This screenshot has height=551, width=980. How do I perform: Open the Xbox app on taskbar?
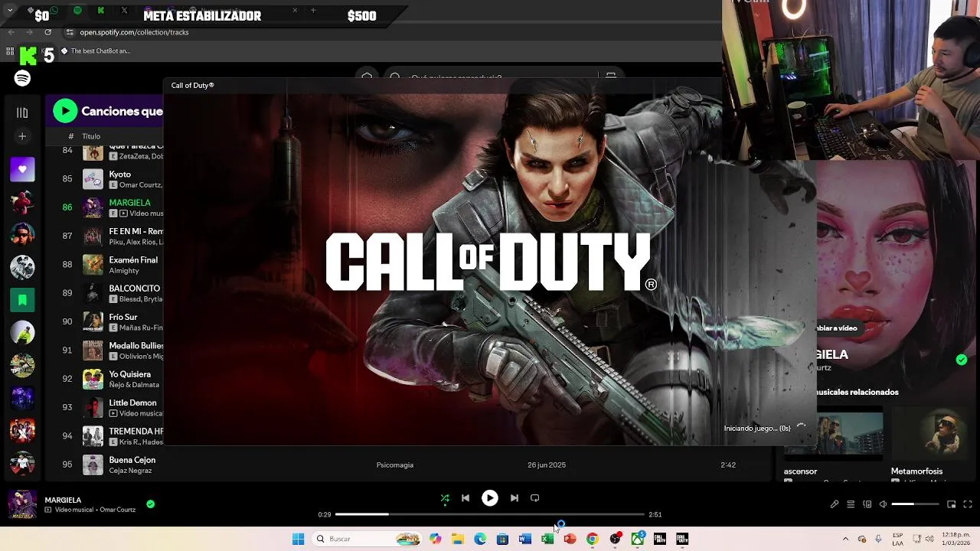pos(638,539)
